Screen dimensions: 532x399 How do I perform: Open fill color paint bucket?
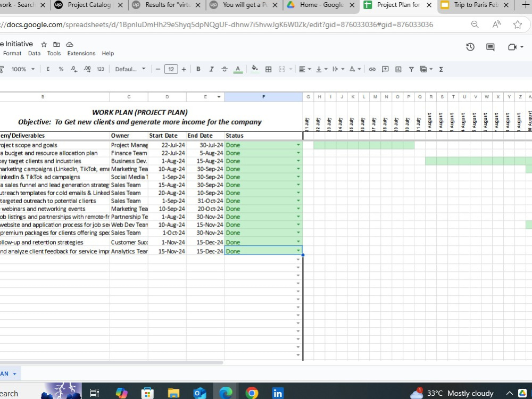point(254,69)
